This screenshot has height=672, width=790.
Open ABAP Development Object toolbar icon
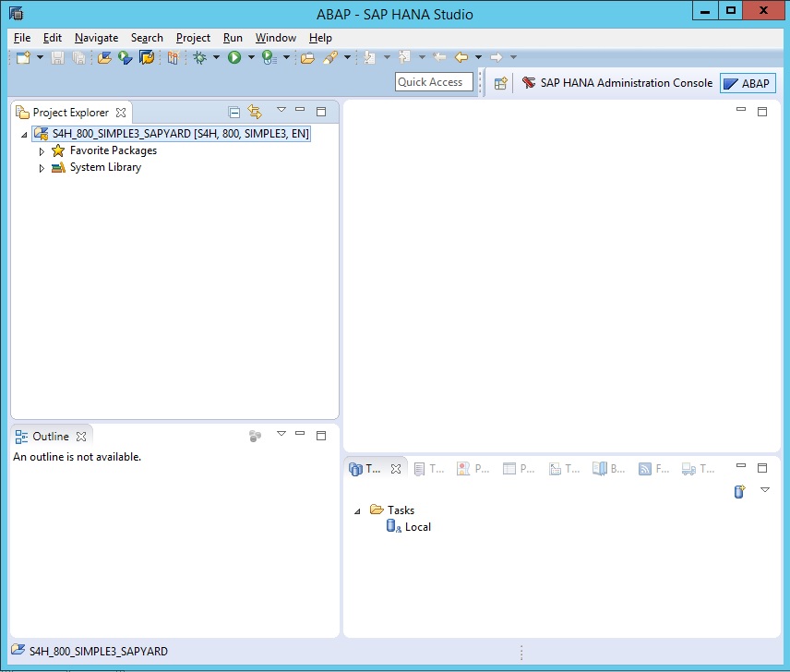click(x=104, y=57)
